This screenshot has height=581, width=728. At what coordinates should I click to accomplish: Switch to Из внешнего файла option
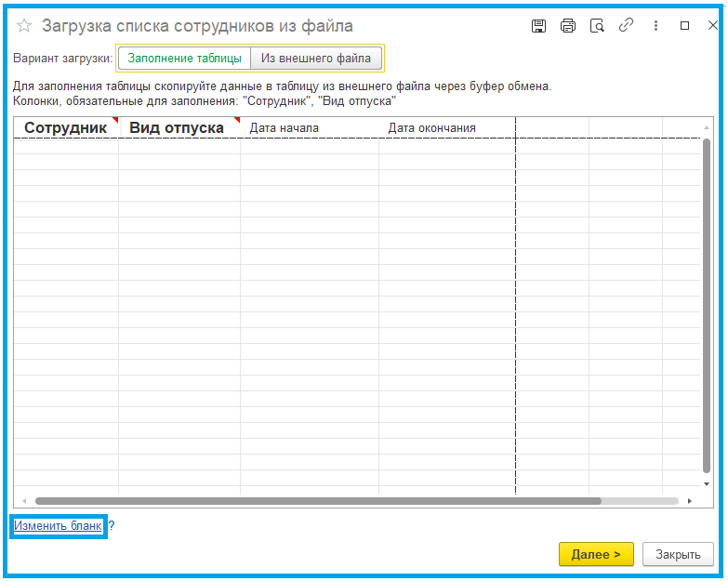tap(316, 59)
